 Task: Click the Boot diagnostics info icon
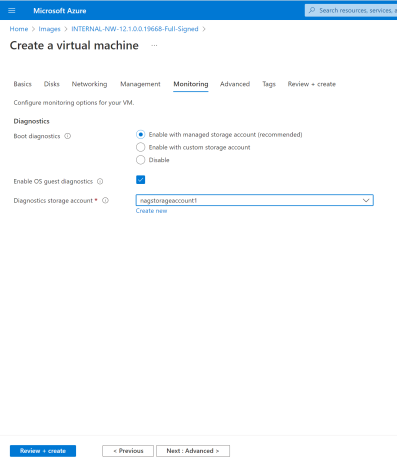(x=68, y=136)
